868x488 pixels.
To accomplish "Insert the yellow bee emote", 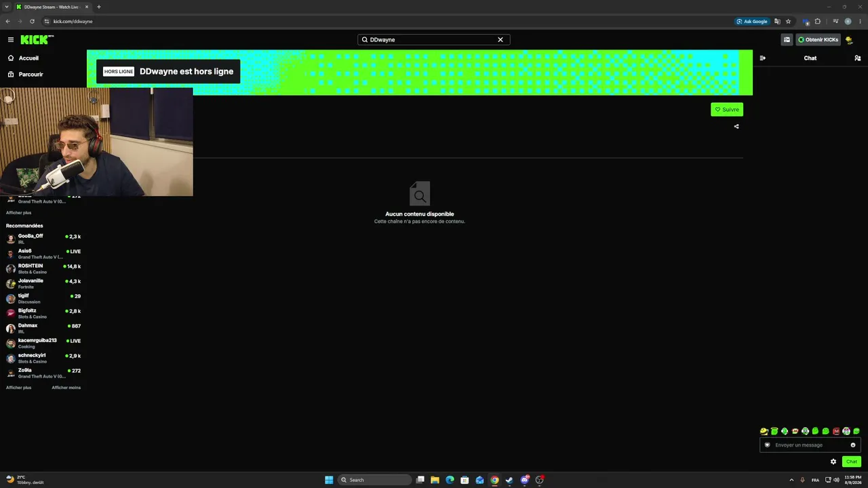I will coord(764,431).
